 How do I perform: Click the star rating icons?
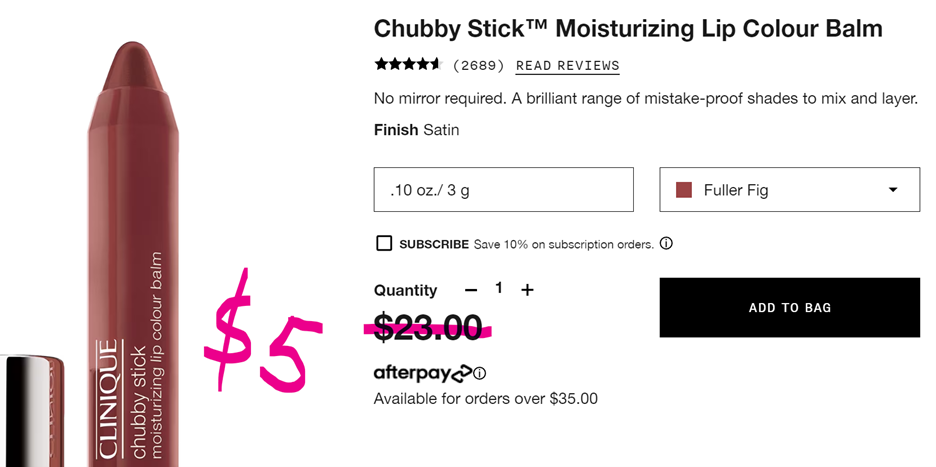click(x=407, y=65)
